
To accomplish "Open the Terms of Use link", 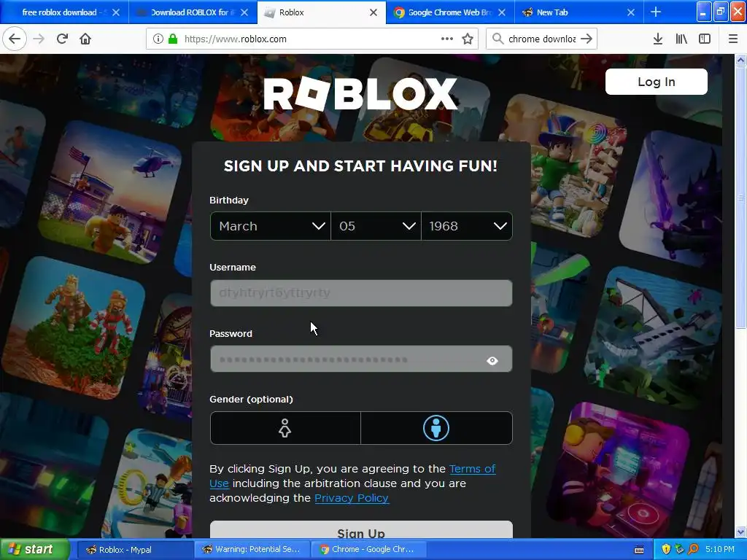I will click(352, 475).
